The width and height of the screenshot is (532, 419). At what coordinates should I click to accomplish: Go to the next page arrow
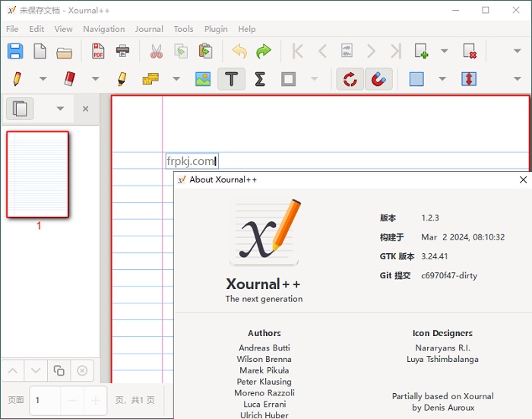372,51
